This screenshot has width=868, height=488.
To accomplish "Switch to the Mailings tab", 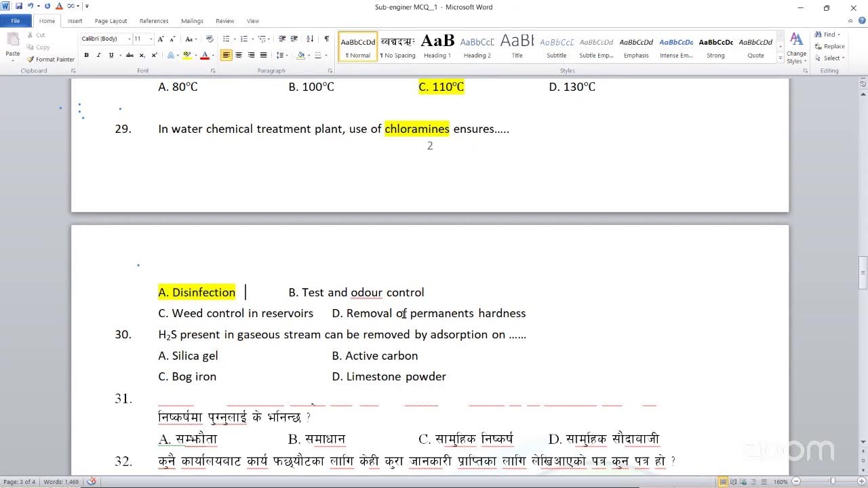I will [192, 21].
